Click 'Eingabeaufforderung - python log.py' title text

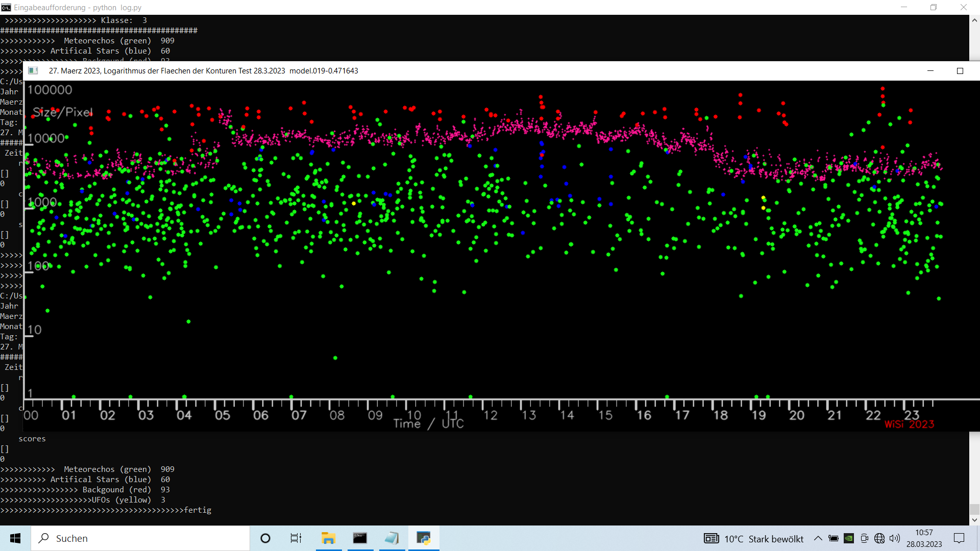pyautogui.click(x=78, y=8)
